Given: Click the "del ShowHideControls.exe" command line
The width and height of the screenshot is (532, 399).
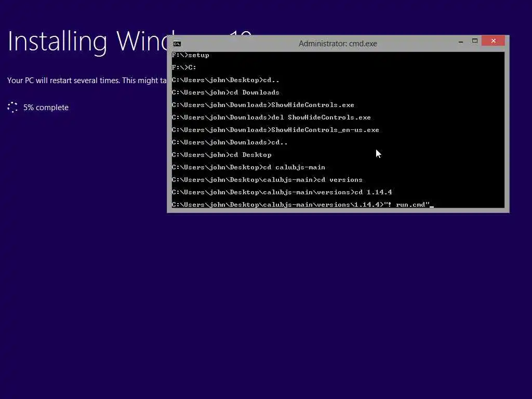Looking at the screenshot, I should (x=271, y=117).
